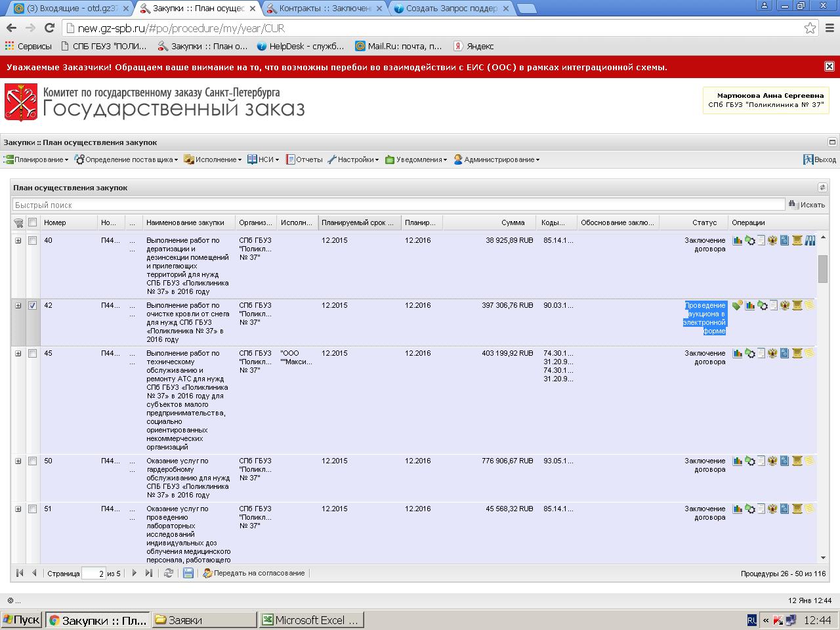
Task: Bookmark this page with the star icon
Action: [x=810, y=28]
